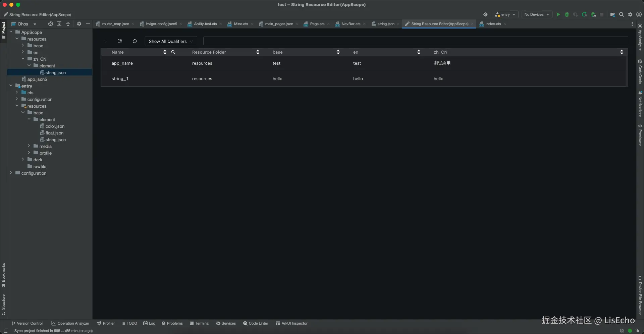
Task: Click the green Debug bug icon
Action: 567,14
